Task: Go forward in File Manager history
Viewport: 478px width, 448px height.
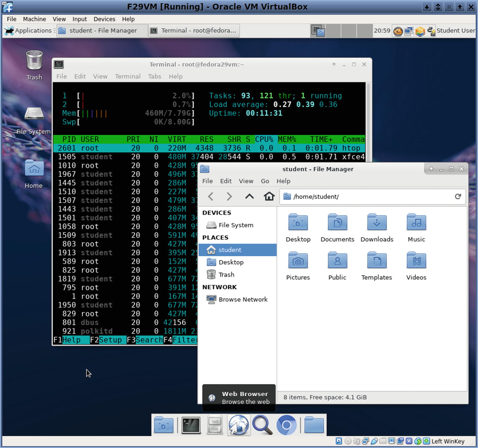Action: pos(229,196)
